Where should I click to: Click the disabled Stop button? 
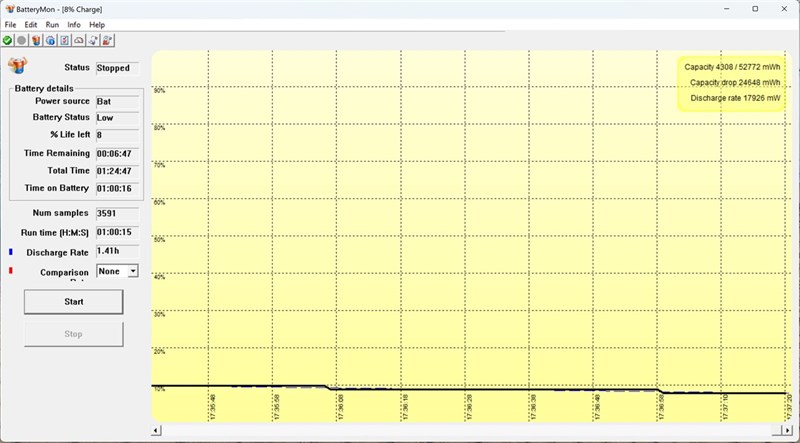73,334
